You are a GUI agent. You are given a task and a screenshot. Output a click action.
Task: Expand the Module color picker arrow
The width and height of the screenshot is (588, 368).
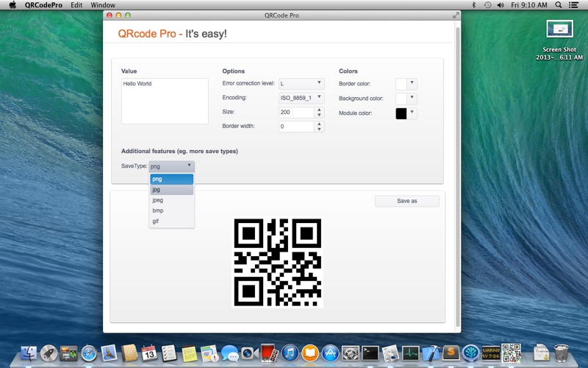coord(412,113)
